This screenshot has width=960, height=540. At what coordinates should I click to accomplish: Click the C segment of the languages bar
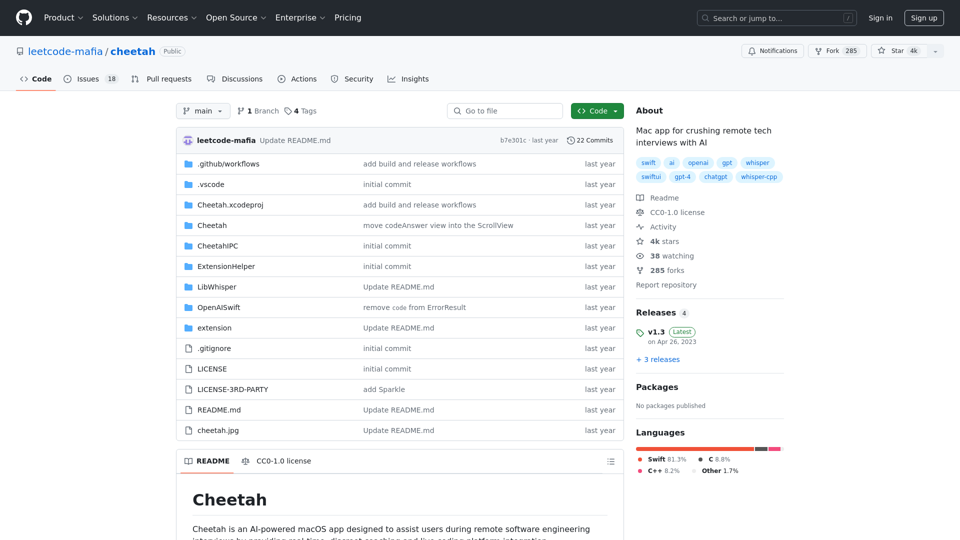coord(761,449)
